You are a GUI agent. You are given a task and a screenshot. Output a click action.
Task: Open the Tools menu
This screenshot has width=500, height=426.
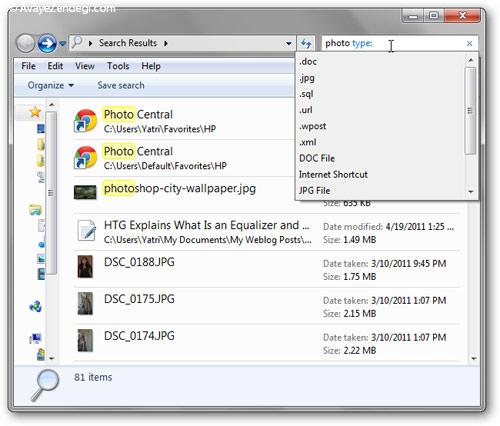(118, 66)
